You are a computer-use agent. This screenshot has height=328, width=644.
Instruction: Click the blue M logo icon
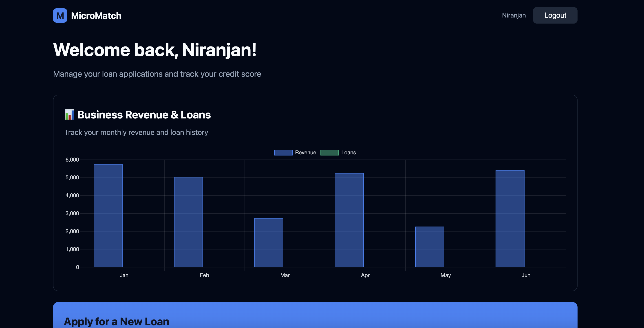click(x=60, y=15)
